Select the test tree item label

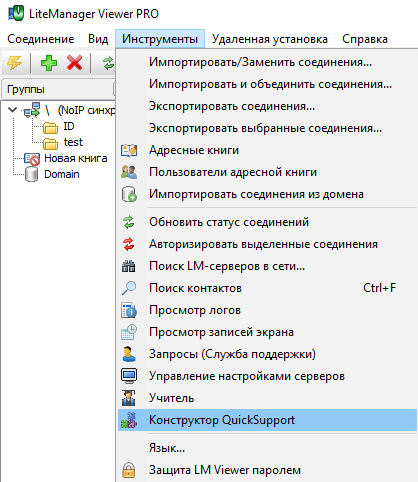click(73, 142)
